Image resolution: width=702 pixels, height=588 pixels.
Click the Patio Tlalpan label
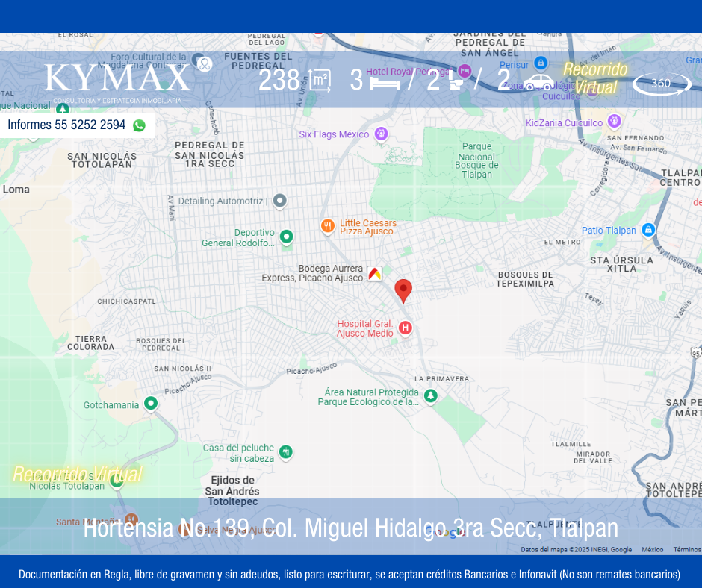coord(609,230)
